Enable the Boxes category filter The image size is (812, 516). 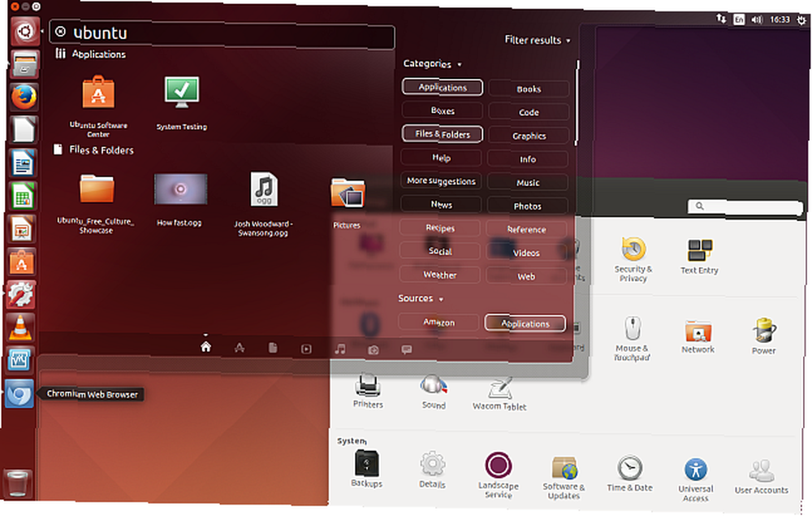tap(443, 111)
